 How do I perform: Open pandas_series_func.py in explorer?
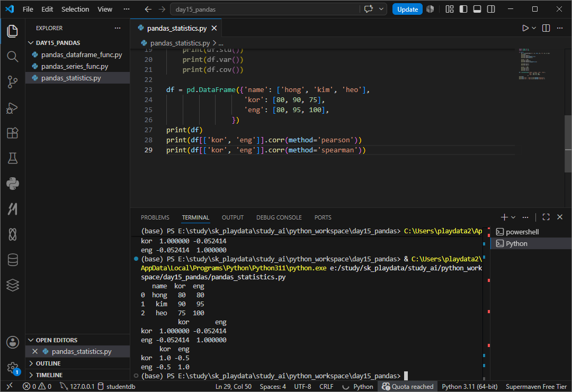[x=78, y=66]
